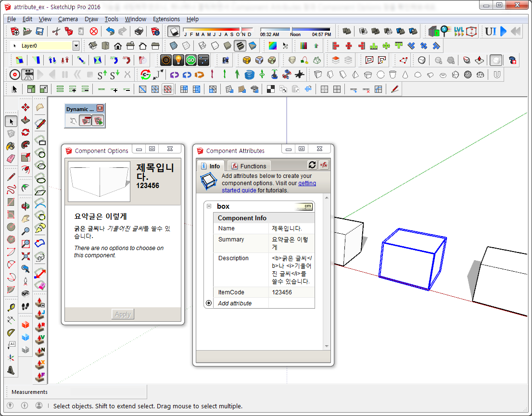
Task: Open the Camera menu
Action: tap(68, 19)
